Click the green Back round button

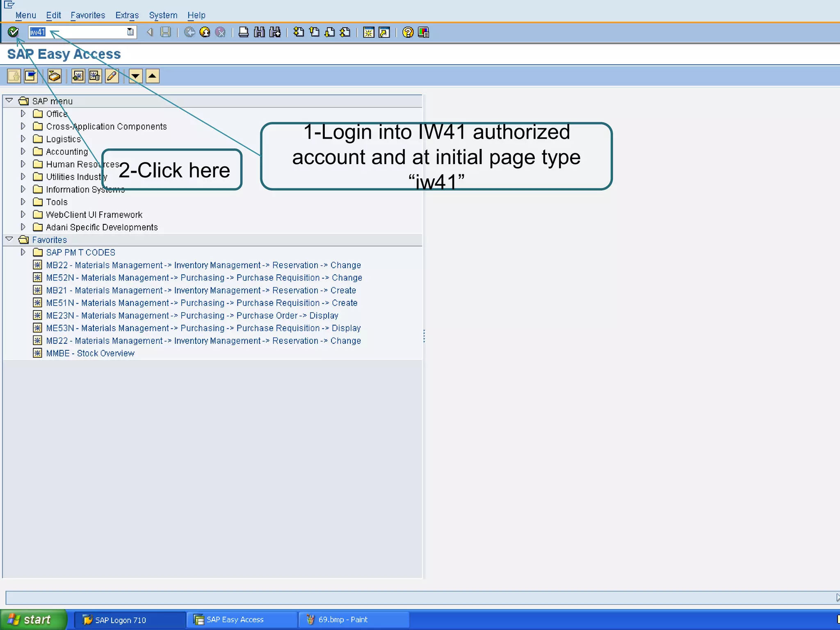pos(189,32)
